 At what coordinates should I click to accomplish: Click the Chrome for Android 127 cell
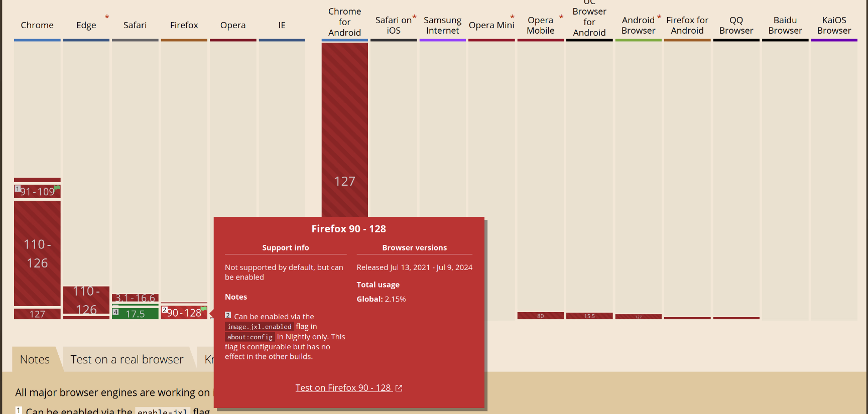coord(345,129)
